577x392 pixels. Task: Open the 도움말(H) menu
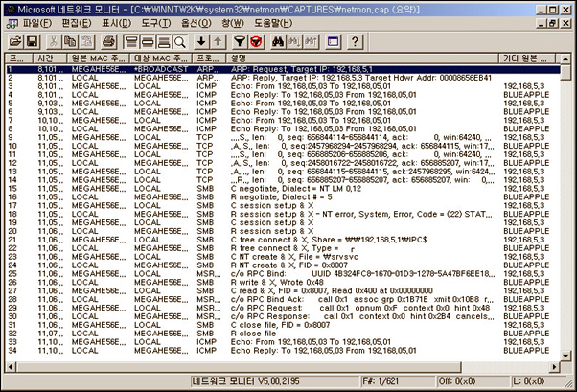tap(273, 23)
